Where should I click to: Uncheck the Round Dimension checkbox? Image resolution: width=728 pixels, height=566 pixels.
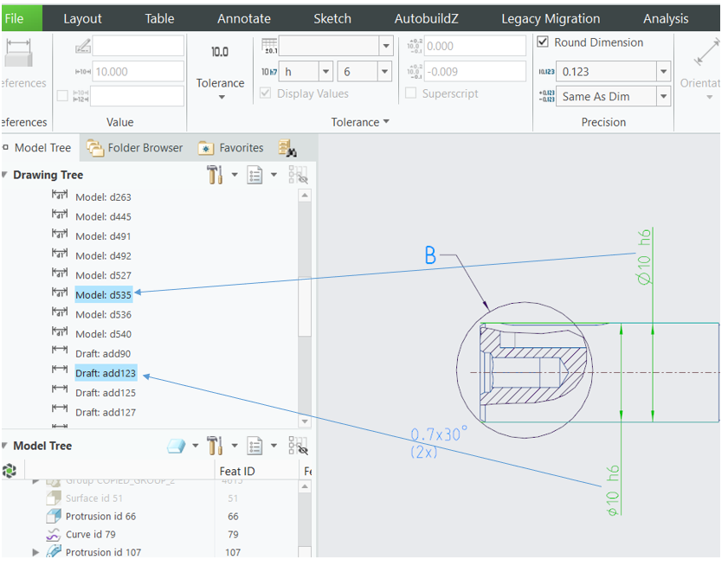pyautogui.click(x=544, y=42)
